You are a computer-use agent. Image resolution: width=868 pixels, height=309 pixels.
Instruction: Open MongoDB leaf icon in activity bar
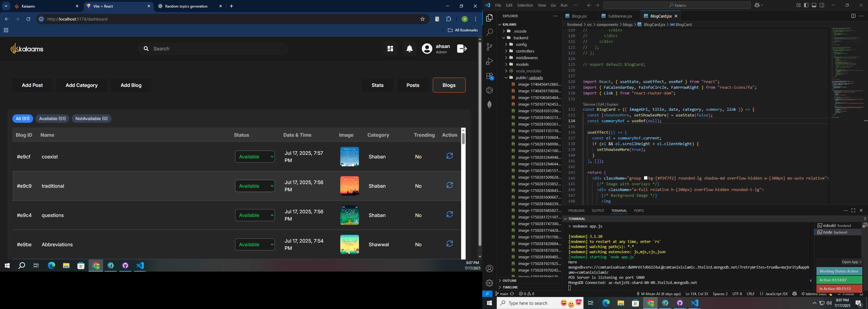(x=489, y=105)
